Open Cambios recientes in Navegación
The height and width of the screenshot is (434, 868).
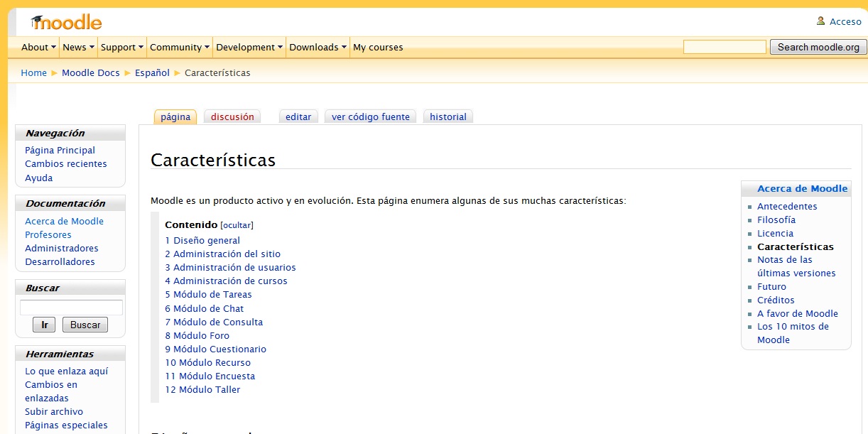coord(65,163)
